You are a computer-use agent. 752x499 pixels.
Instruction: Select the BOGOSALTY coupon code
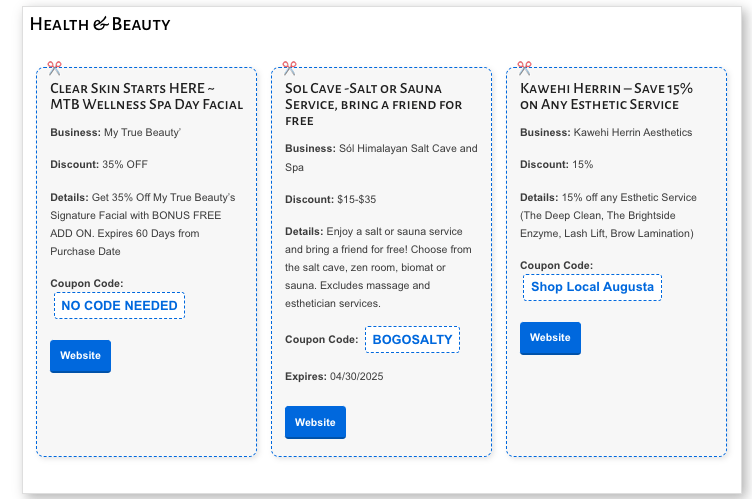tap(412, 340)
